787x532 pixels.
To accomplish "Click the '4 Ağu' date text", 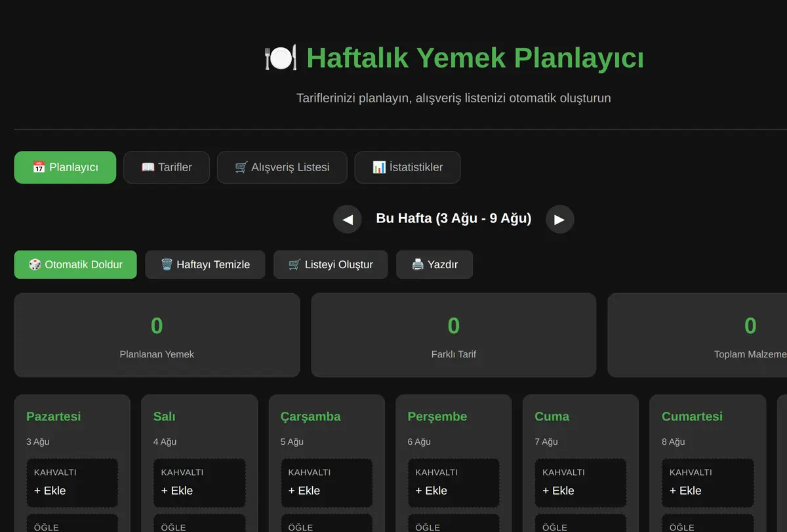I will [x=165, y=442].
